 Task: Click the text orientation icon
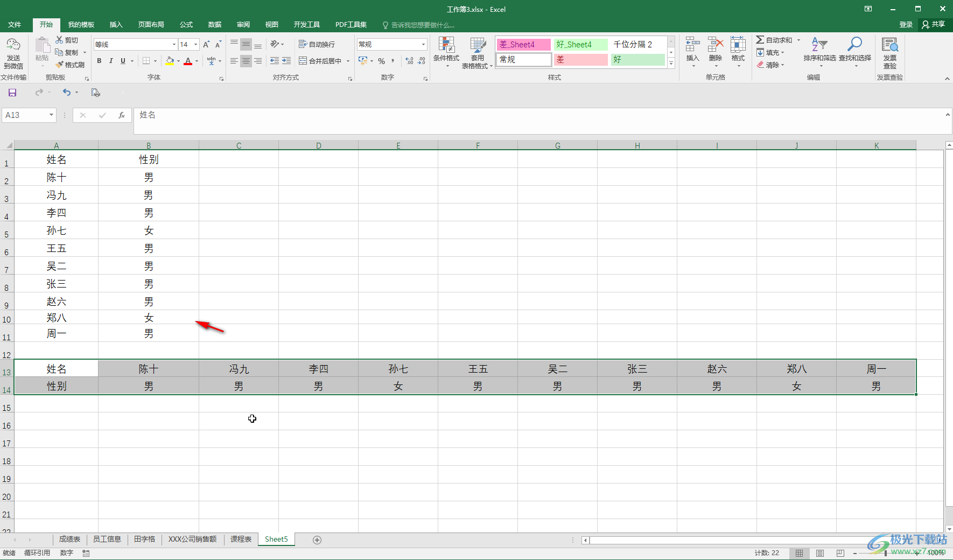(x=275, y=44)
